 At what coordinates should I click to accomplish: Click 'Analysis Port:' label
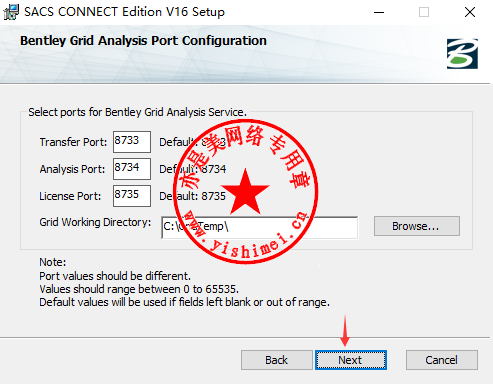[72, 169]
